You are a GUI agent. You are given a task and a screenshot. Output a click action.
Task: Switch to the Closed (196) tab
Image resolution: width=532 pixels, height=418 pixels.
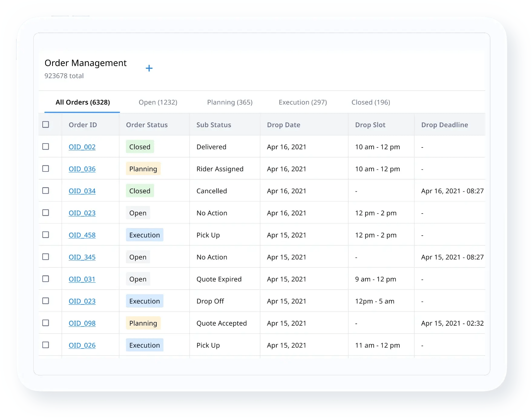pos(370,102)
